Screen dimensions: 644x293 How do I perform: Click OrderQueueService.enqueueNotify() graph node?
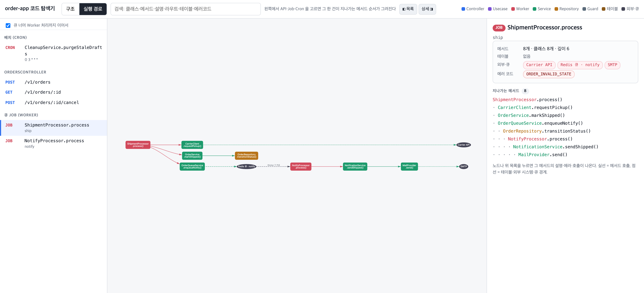pos(192,167)
